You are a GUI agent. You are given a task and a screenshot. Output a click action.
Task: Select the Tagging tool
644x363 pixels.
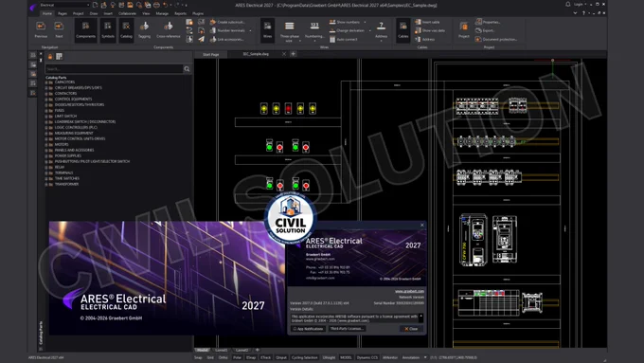[x=144, y=30]
